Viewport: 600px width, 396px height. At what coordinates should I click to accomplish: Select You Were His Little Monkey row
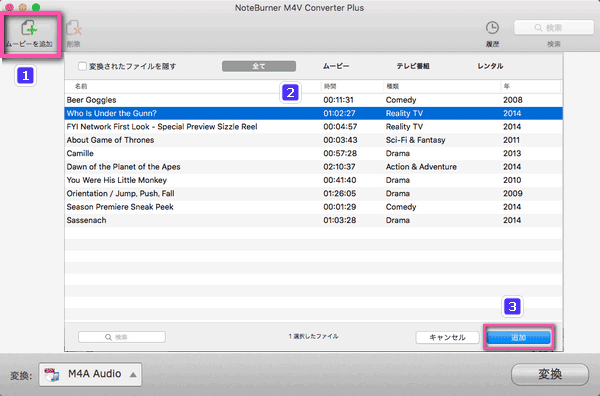point(313,181)
